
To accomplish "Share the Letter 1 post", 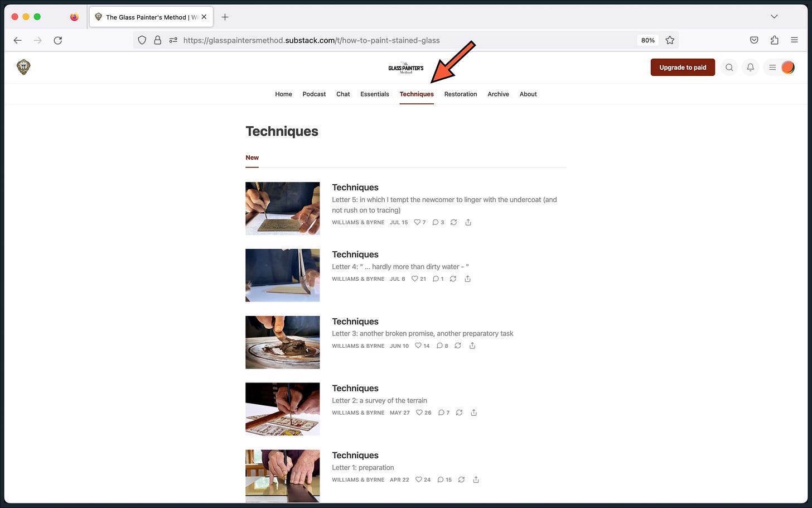I will (476, 480).
